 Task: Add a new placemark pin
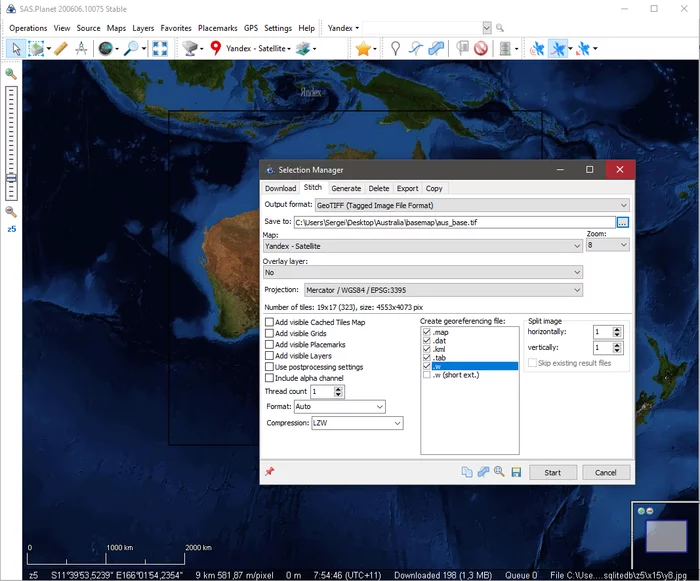point(395,48)
